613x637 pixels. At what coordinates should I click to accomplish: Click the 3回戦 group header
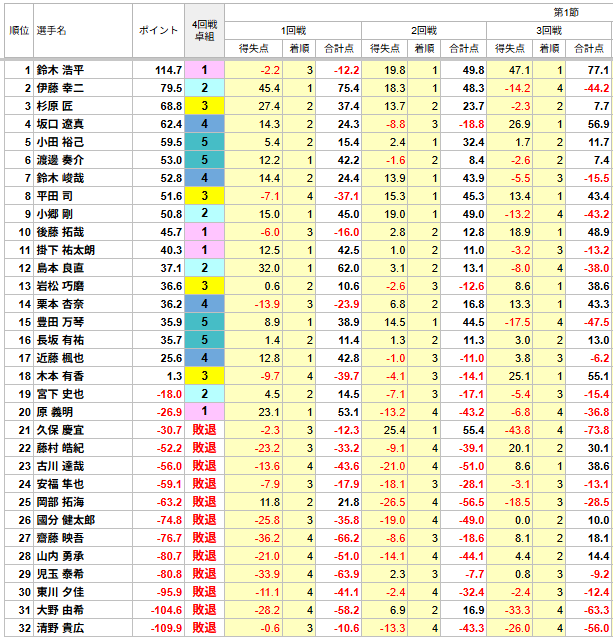tap(549, 31)
